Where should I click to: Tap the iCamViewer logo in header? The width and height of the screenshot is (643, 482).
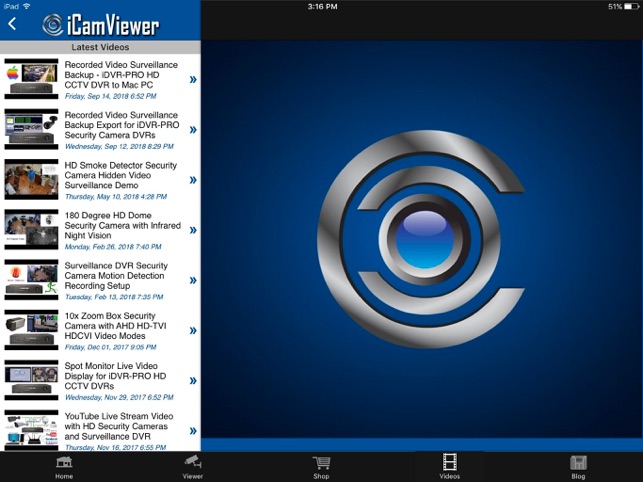pos(100,25)
